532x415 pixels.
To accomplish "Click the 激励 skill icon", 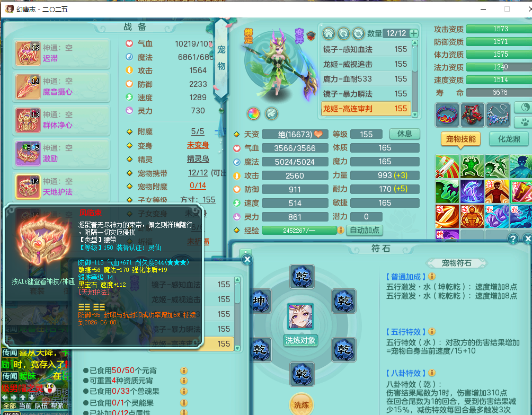I will point(28,153).
